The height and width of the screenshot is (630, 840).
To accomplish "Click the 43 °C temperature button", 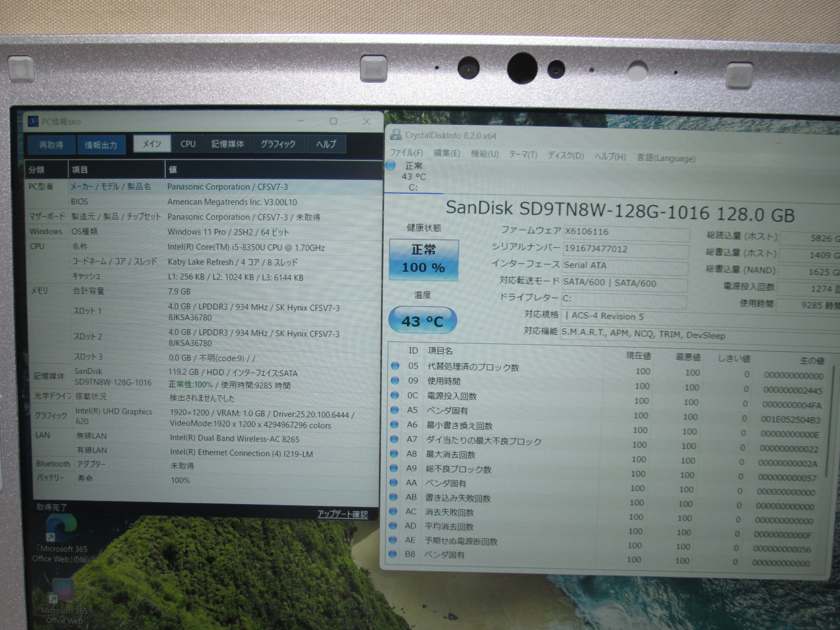I will 423,320.
